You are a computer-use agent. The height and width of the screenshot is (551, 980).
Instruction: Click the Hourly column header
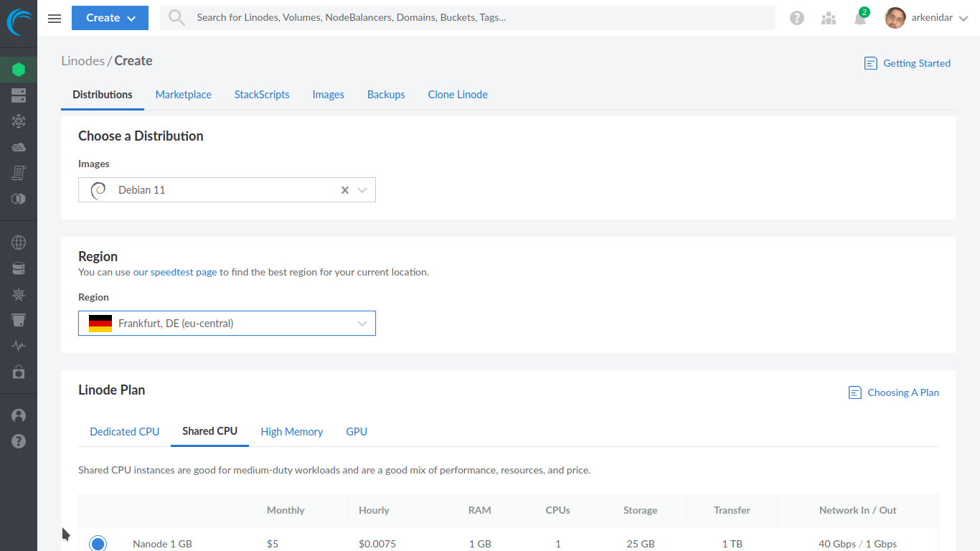click(374, 511)
